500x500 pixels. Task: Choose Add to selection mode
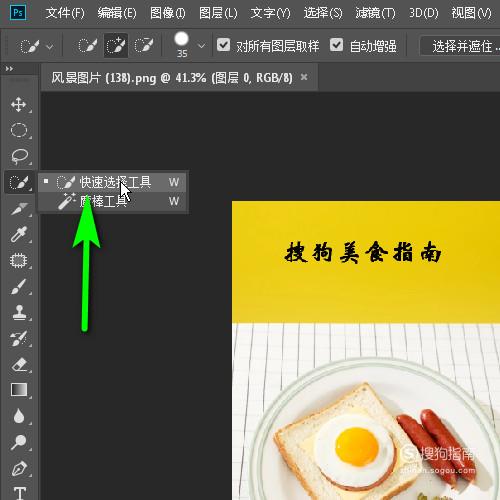pyautogui.click(x=116, y=46)
